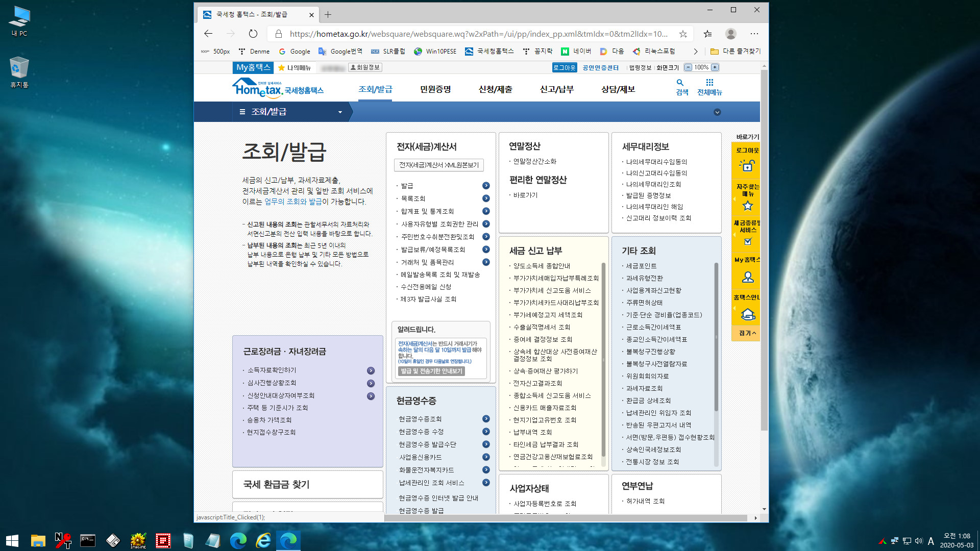Click the 자주찾는 메뉴 star icon in sidebar

click(x=748, y=206)
